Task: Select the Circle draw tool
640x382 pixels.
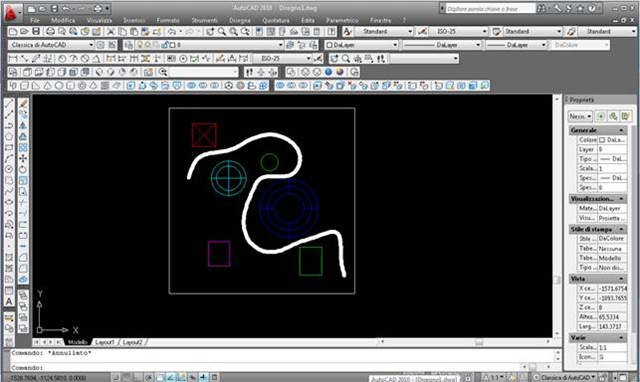Action: (9, 169)
